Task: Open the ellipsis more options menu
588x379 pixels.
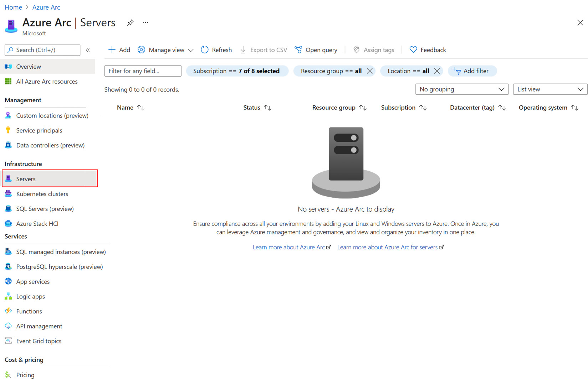Action: coord(145,23)
